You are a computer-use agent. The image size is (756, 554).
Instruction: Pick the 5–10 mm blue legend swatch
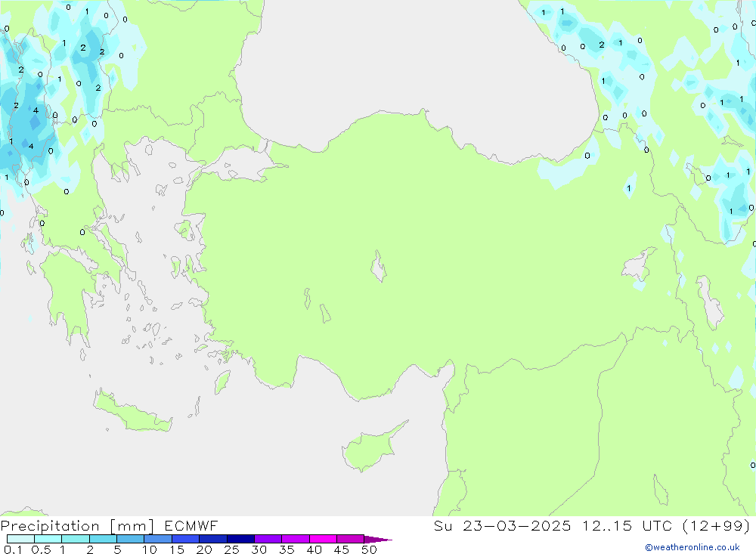click(130, 539)
